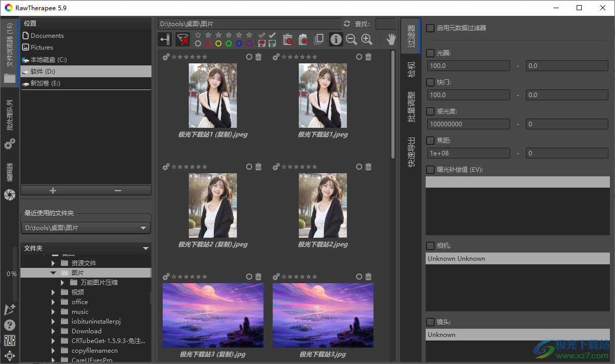Switch to the 文件浏览器 (16) tab
The width and height of the screenshot is (615, 364).
(x=10, y=53)
